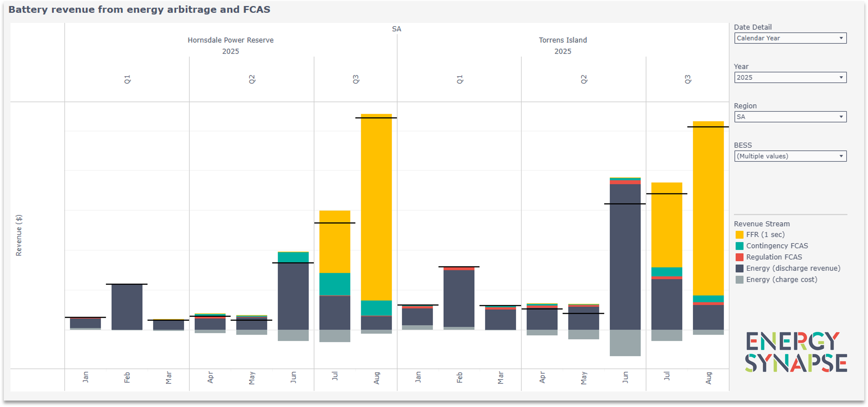
Task: Open the Region SA dropdown
Action: pos(790,117)
